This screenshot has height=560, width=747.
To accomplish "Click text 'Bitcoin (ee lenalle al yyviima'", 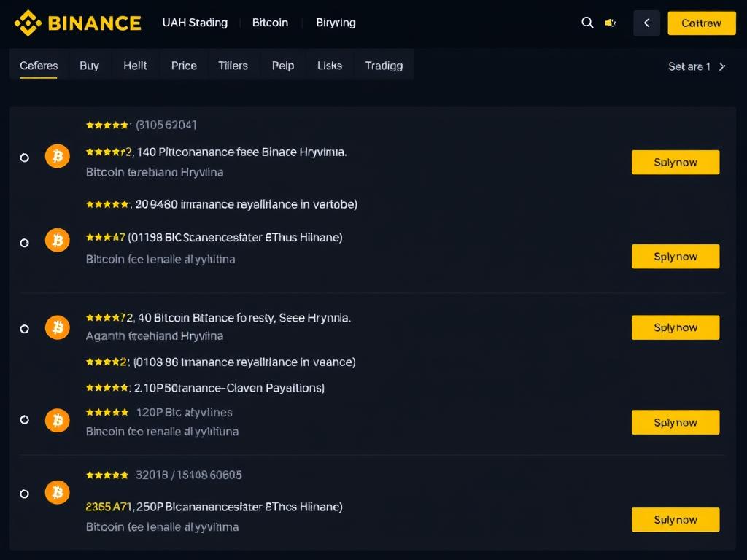I will coord(162,527).
